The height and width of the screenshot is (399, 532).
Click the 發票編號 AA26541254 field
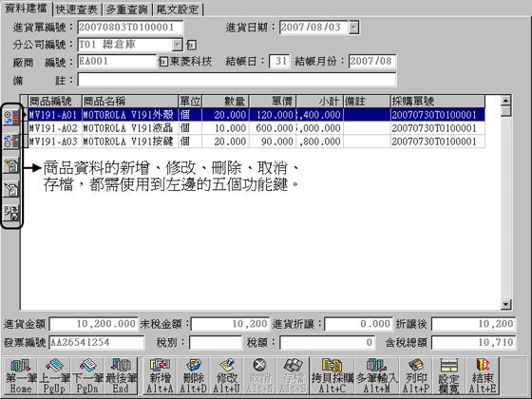click(97, 342)
